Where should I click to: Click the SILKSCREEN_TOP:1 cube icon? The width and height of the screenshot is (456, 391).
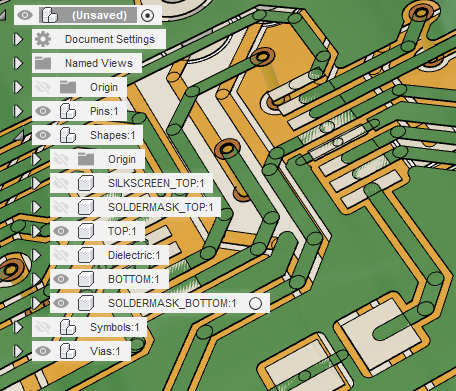pyautogui.click(x=86, y=183)
